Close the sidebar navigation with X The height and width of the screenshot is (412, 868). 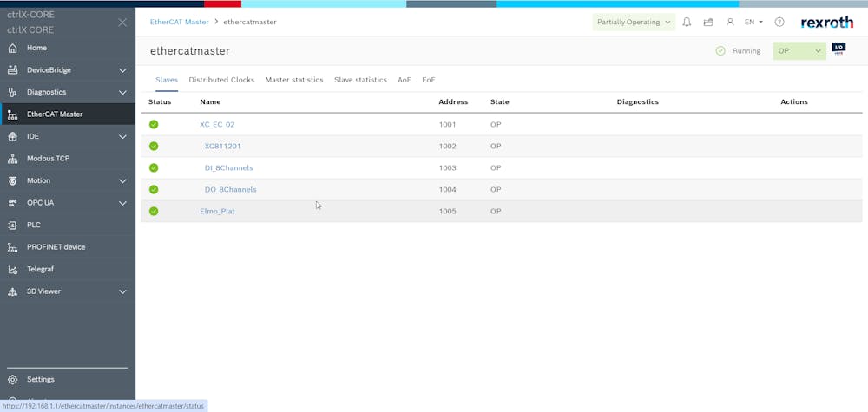pyautogui.click(x=122, y=23)
